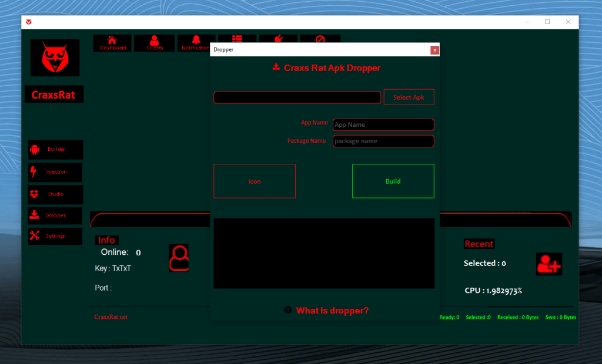Click the App Name input field
Viewport: 602px width, 364px height.
(x=383, y=124)
